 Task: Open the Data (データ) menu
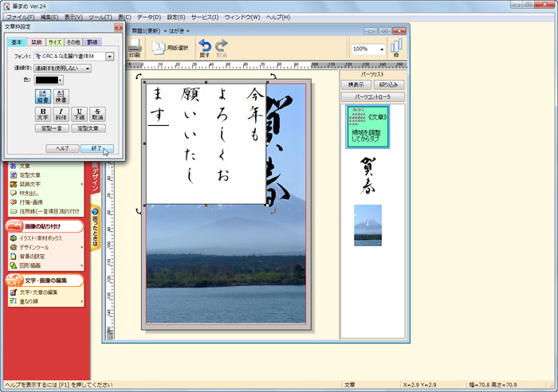(x=147, y=17)
